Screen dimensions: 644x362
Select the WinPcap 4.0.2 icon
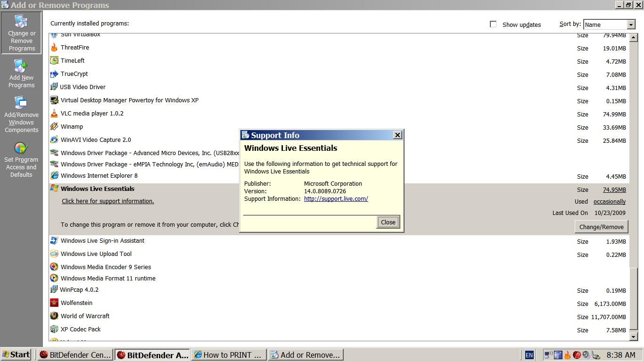54,290
